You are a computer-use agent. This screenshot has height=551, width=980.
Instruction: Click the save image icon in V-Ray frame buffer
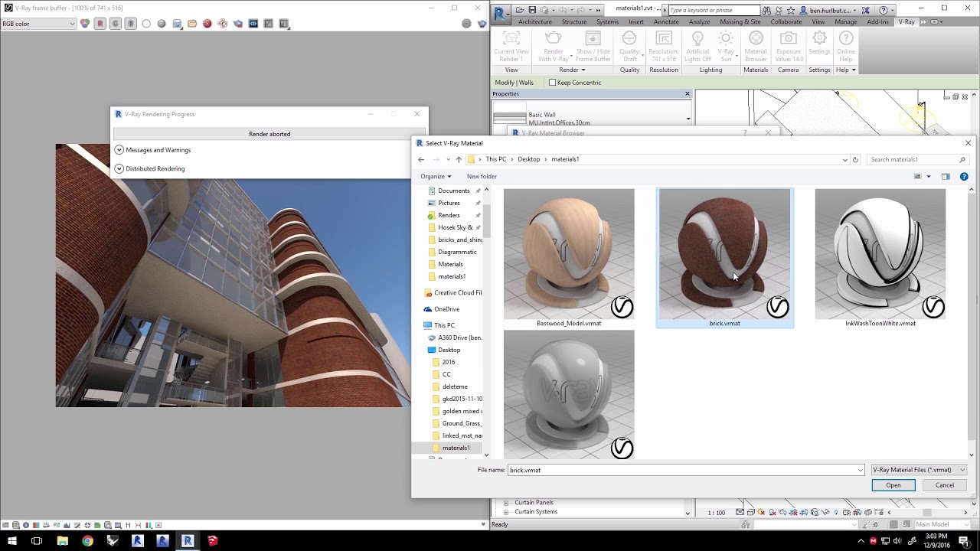[x=177, y=24]
